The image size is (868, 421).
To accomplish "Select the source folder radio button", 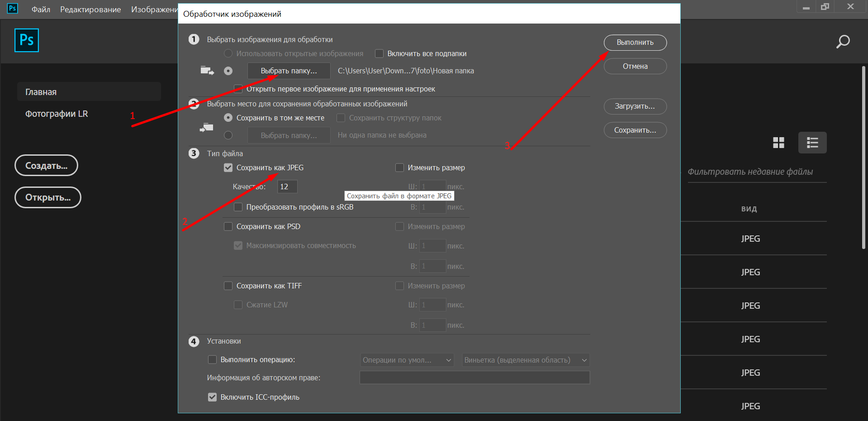I will coord(228,71).
